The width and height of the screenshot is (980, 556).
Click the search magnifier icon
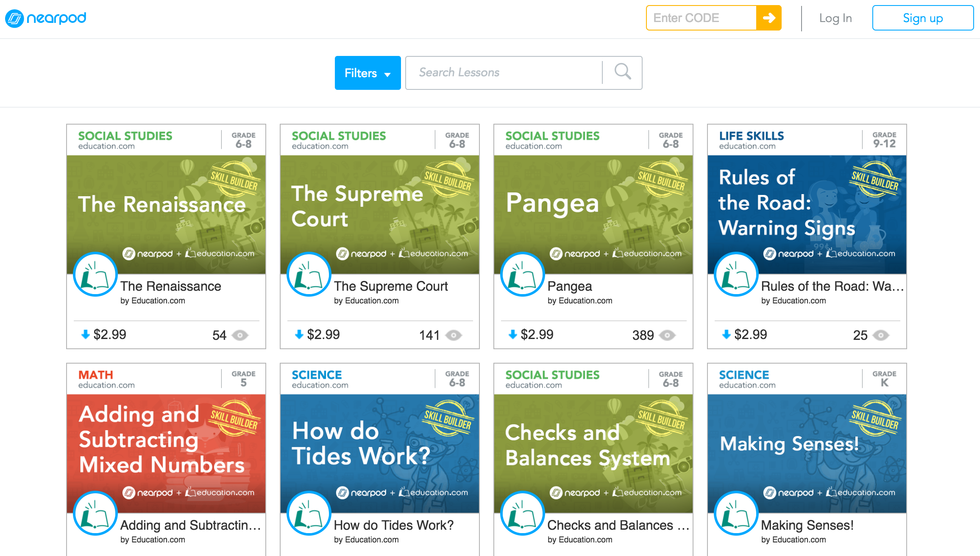point(622,72)
